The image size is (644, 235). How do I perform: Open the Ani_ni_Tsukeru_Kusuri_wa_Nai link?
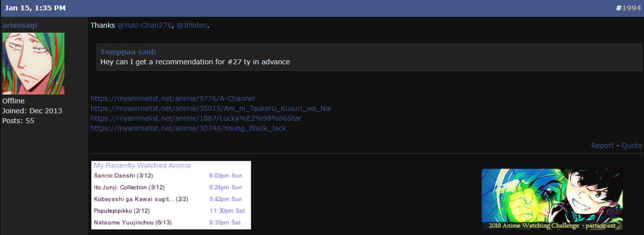click(211, 108)
